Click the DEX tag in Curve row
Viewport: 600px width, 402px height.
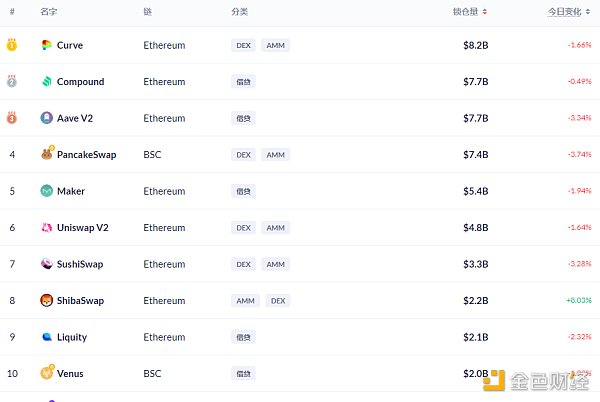coord(243,45)
